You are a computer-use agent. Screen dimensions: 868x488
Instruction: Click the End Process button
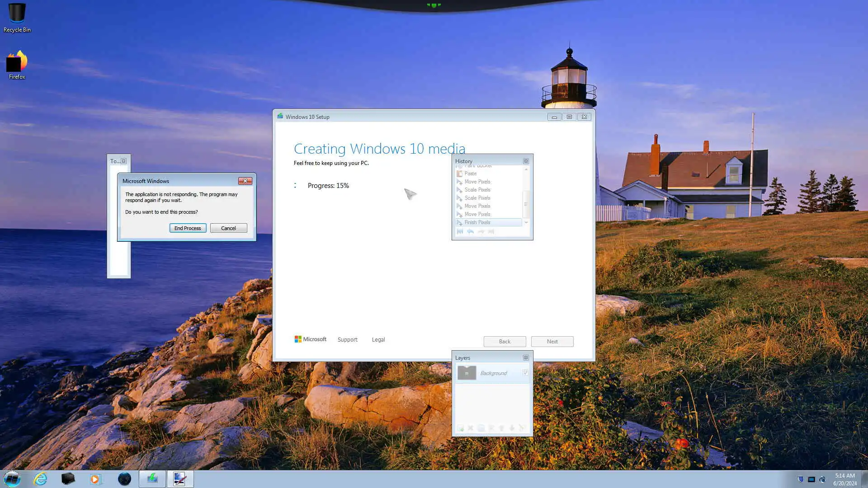[188, 228]
